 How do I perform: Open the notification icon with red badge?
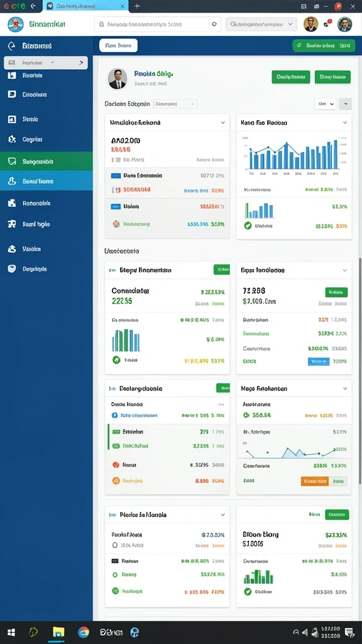click(327, 24)
